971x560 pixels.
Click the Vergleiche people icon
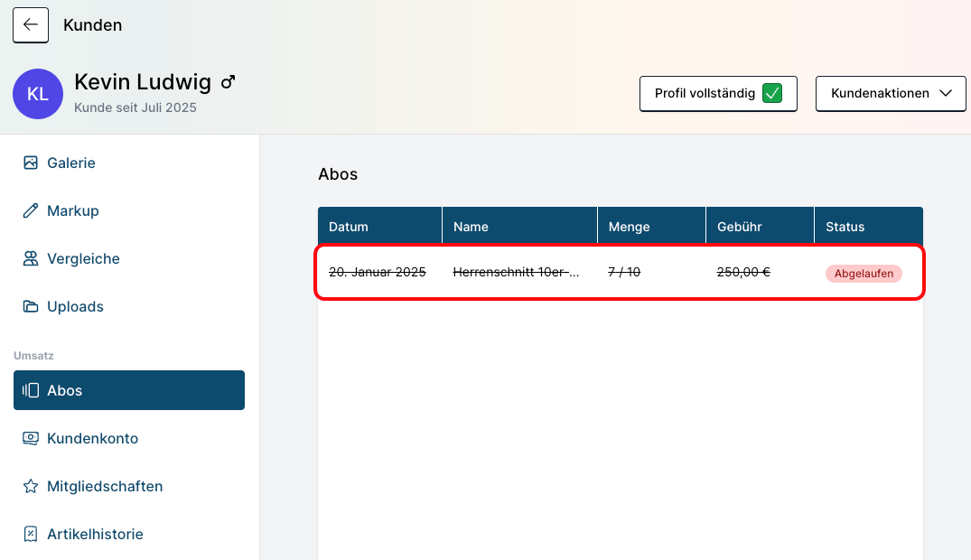tap(31, 258)
